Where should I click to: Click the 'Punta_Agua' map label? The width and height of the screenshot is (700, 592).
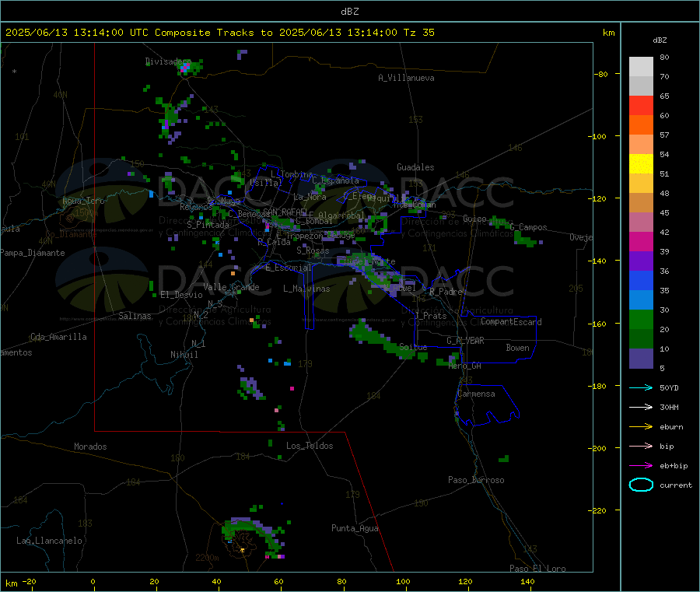tap(355, 528)
